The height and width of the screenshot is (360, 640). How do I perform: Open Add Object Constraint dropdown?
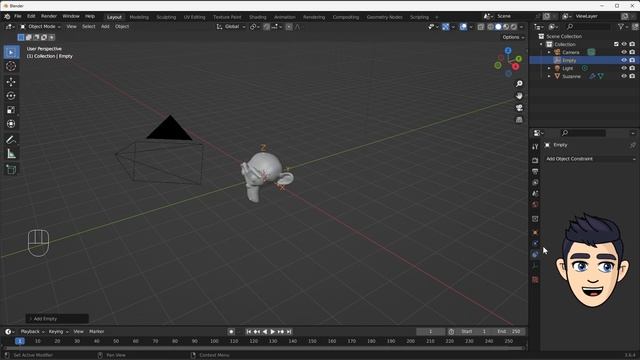pyautogui.click(x=590, y=159)
